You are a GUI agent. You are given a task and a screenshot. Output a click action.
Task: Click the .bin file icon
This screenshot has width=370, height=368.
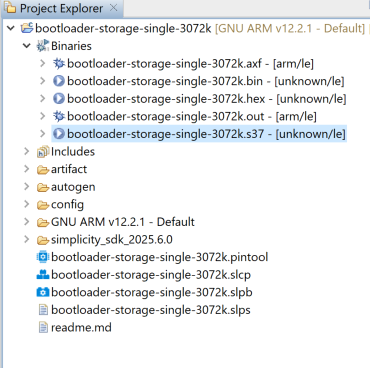point(59,81)
